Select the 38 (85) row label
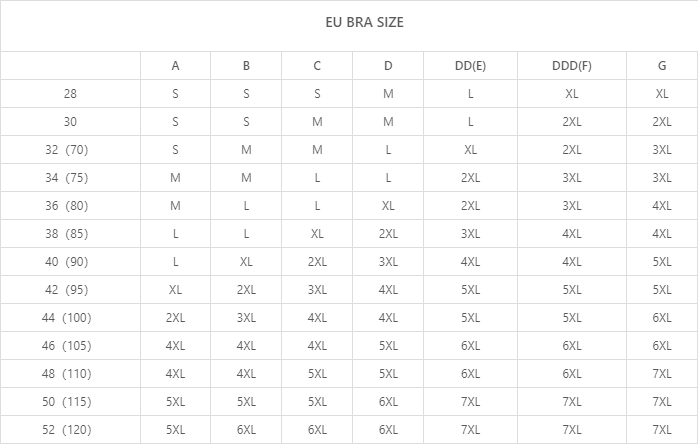This screenshot has height=448, width=698. [70, 234]
